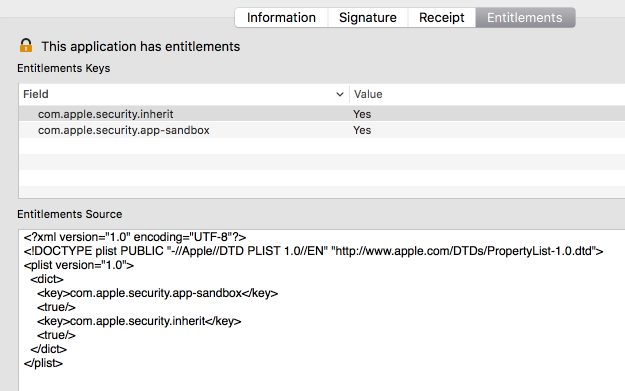The image size is (625, 391).
Task: Place cursor on app-sandbox key line
Action: click(x=157, y=293)
